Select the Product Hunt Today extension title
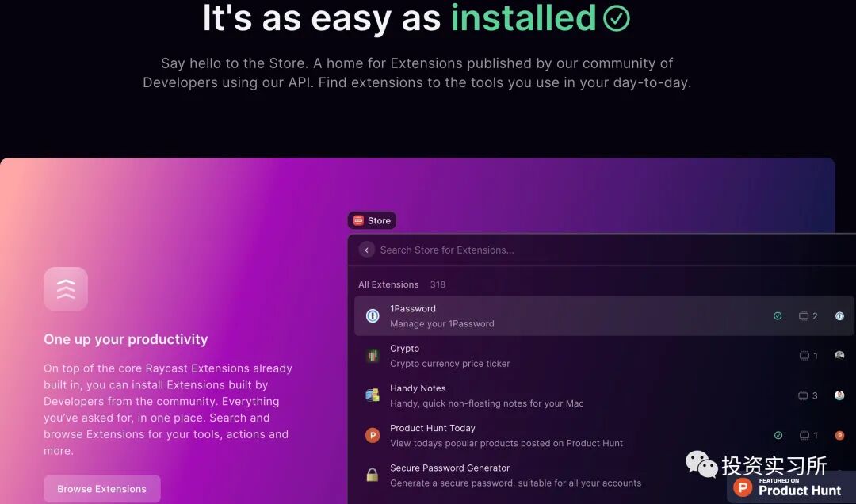This screenshot has width=856, height=504. point(433,428)
